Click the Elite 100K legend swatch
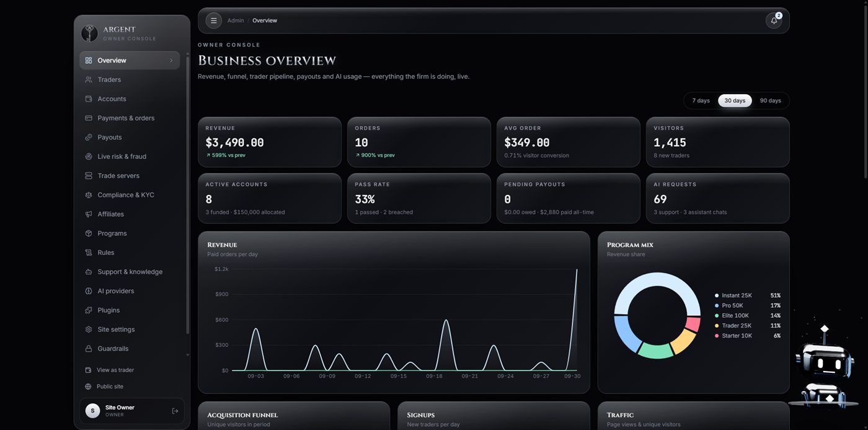The image size is (868, 430). [x=717, y=316]
